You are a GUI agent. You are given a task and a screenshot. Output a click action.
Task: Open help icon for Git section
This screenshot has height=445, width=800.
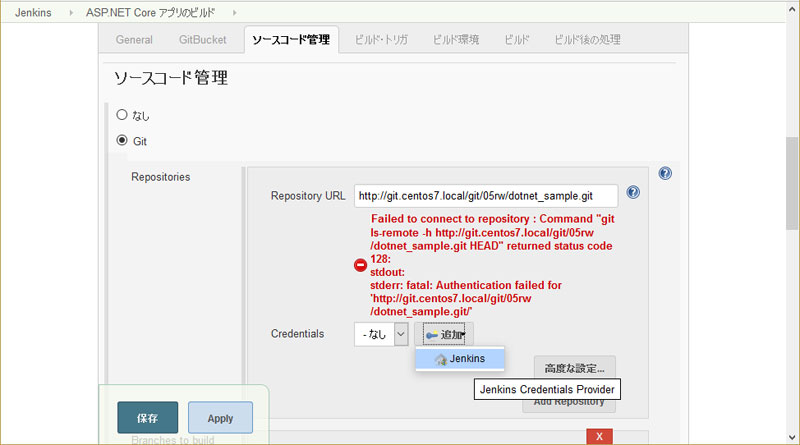[x=665, y=174]
